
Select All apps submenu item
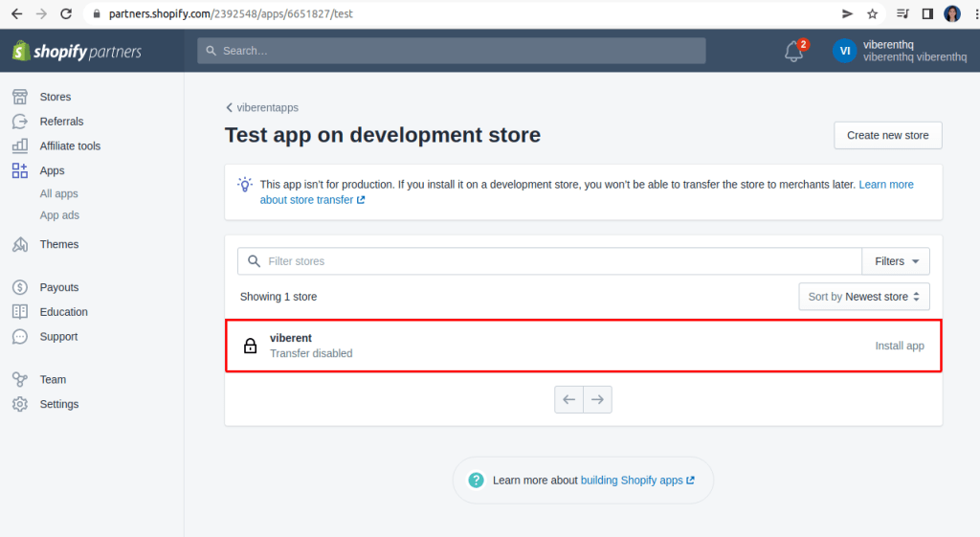[59, 194]
